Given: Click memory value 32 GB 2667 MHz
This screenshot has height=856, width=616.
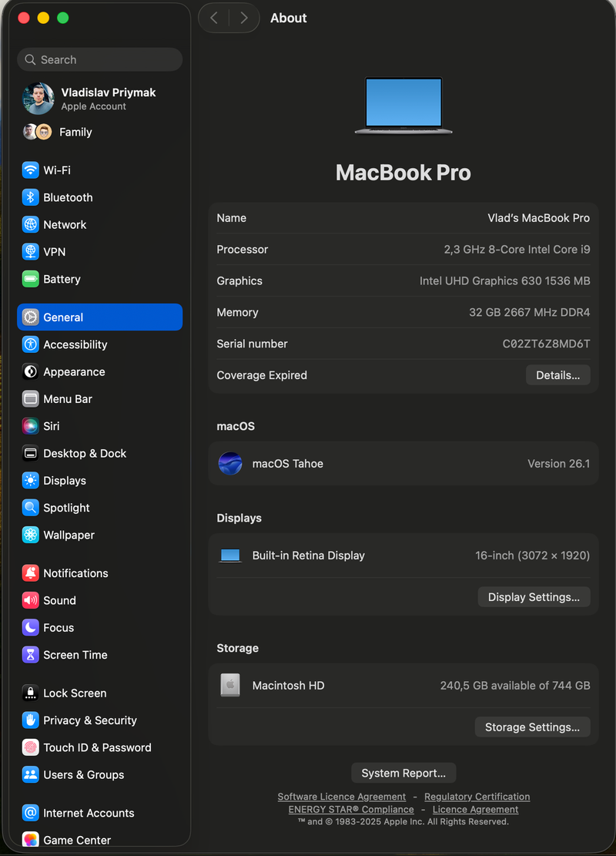Looking at the screenshot, I should pyautogui.click(x=529, y=312).
